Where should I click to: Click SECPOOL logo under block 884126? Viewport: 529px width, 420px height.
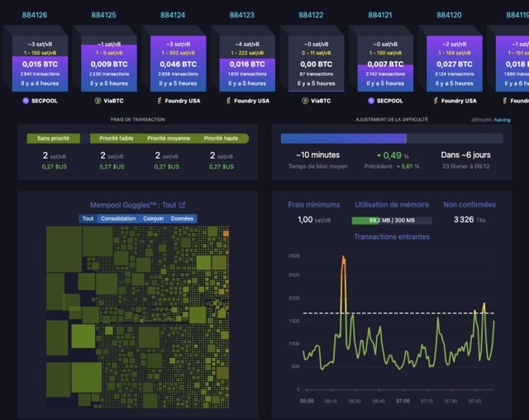[x=26, y=101]
